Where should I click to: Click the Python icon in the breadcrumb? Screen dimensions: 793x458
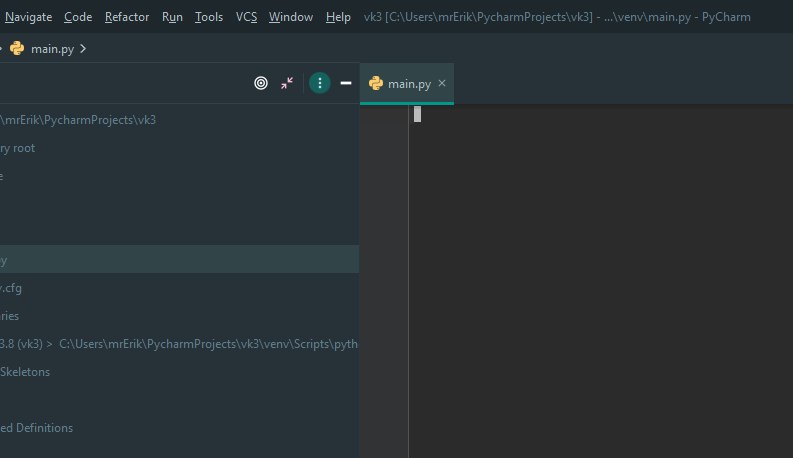[17, 49]
